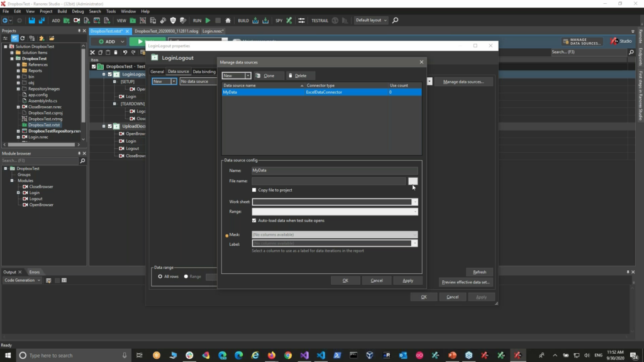Screen dimensions: 644x362
Task: Open the File menu
Action: pyautogui.click(x=6, y=11)
